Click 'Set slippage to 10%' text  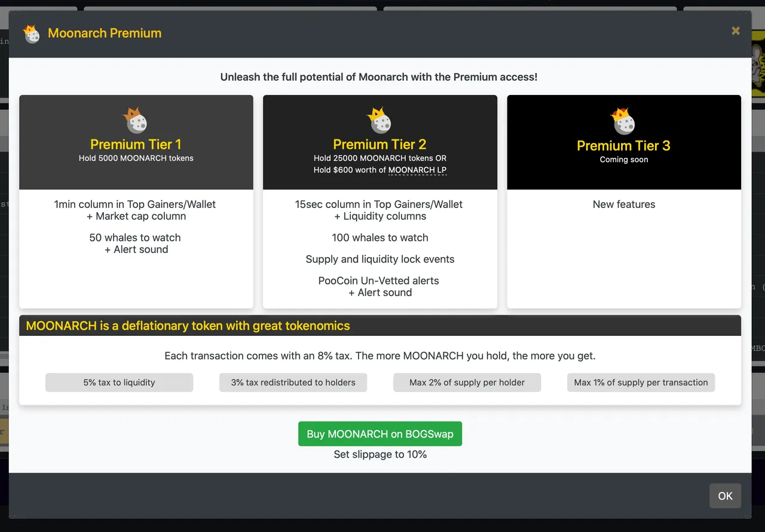pyautogui.click(x=380, y=455)
